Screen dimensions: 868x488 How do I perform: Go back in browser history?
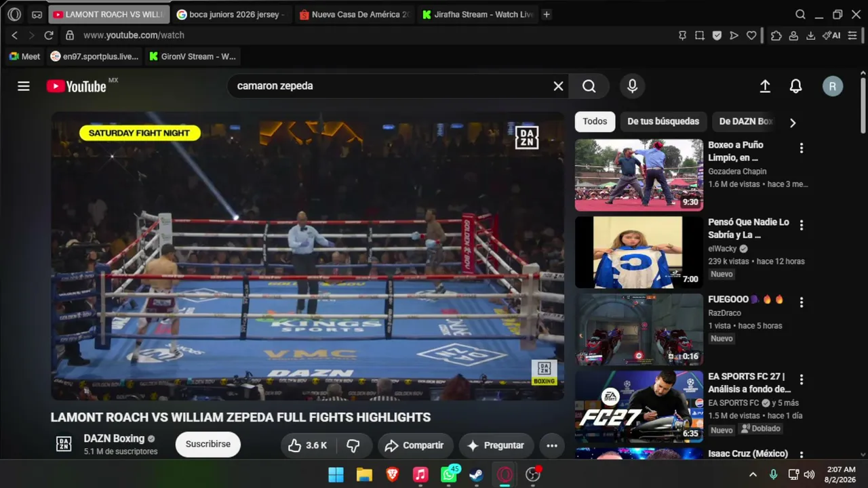[x=14, y=35]
